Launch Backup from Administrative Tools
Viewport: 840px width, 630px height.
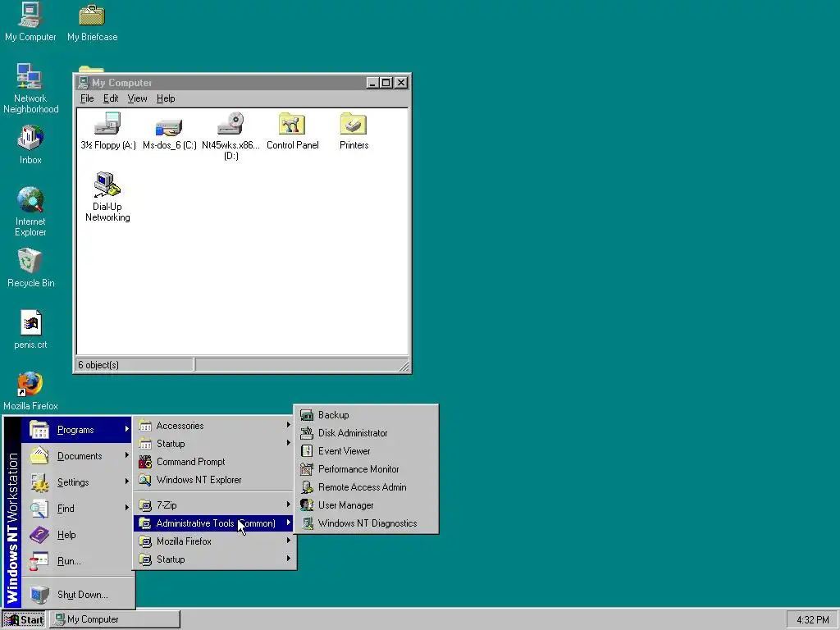[367, 414]
